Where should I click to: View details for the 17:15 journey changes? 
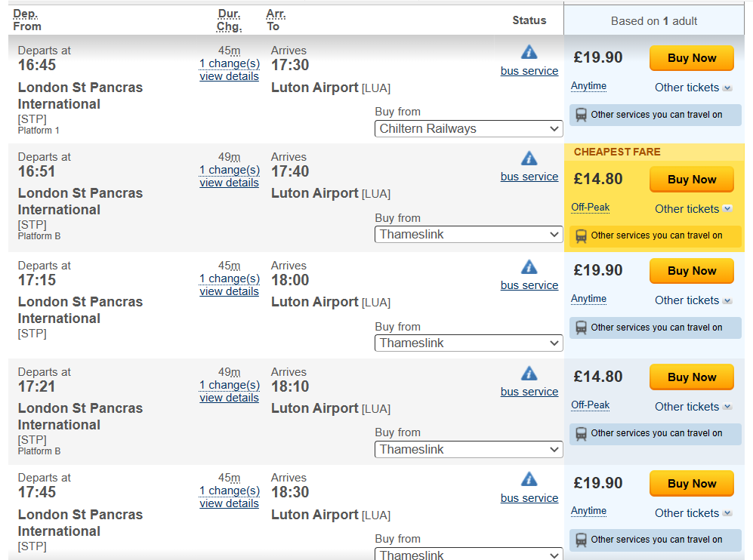(229, 291)
